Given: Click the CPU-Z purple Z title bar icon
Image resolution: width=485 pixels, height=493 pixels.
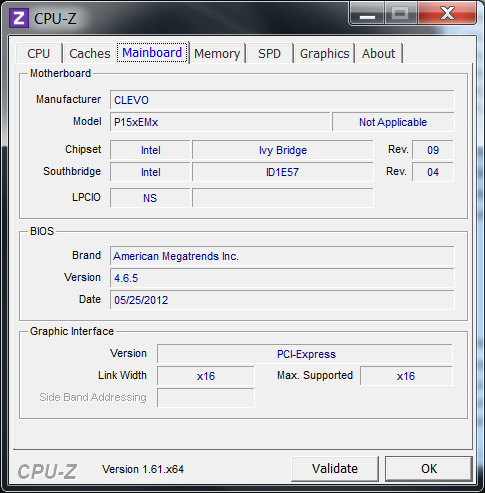Looking at the screenshot, I should [x=19, y=18].
